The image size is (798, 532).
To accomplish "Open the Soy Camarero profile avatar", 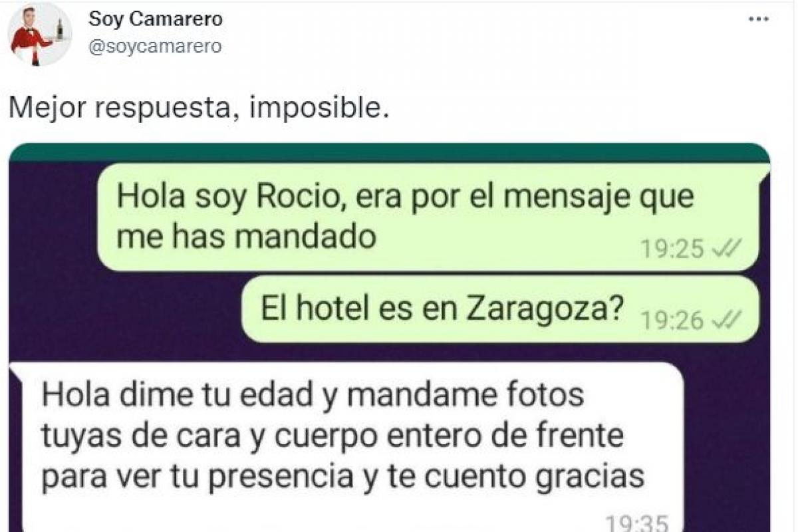I will point(40,33).
